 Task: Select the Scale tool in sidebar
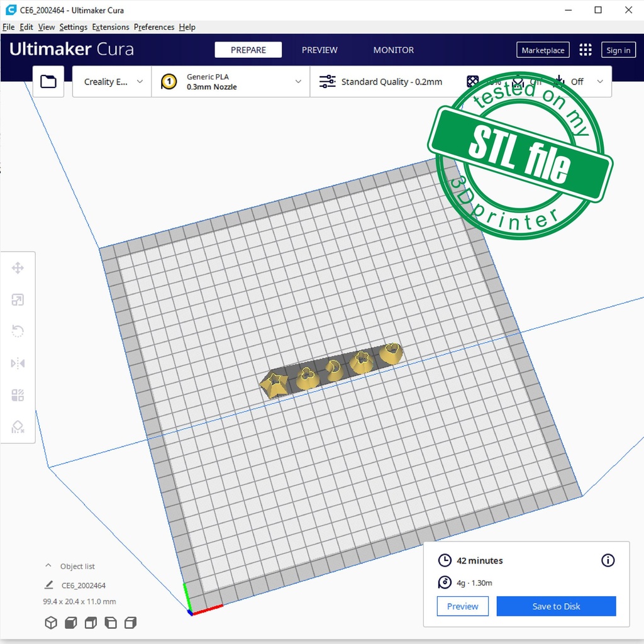pos(18,300)
